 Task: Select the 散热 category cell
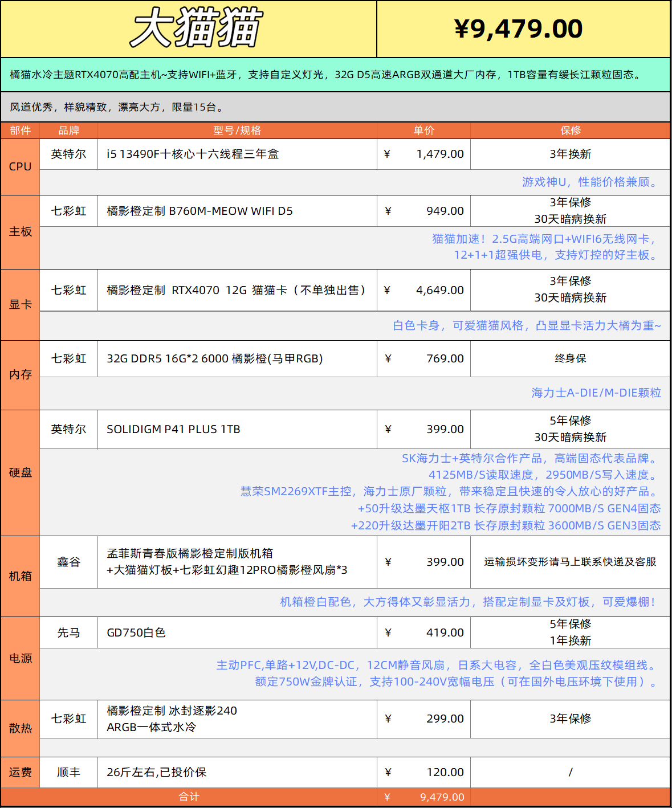click(x=20, y=728)
